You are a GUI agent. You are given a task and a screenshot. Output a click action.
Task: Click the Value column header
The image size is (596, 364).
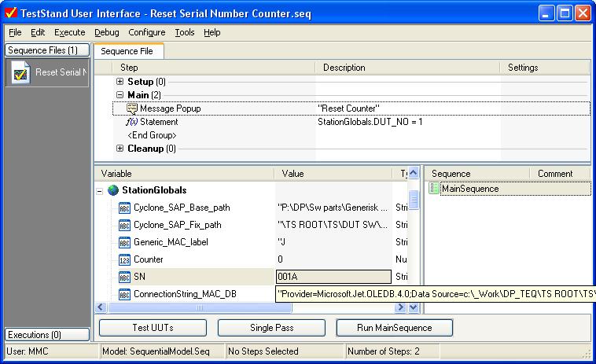click(x=333, y=174)
